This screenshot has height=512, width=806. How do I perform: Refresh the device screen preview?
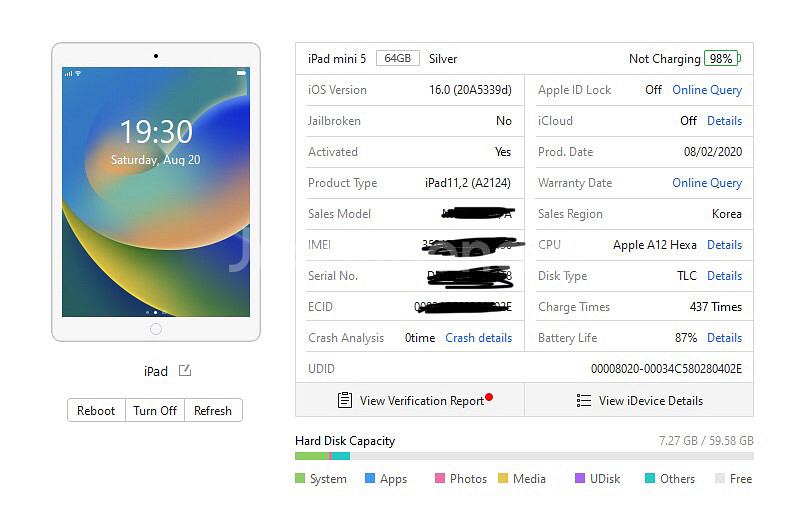[x=213, y=410]
